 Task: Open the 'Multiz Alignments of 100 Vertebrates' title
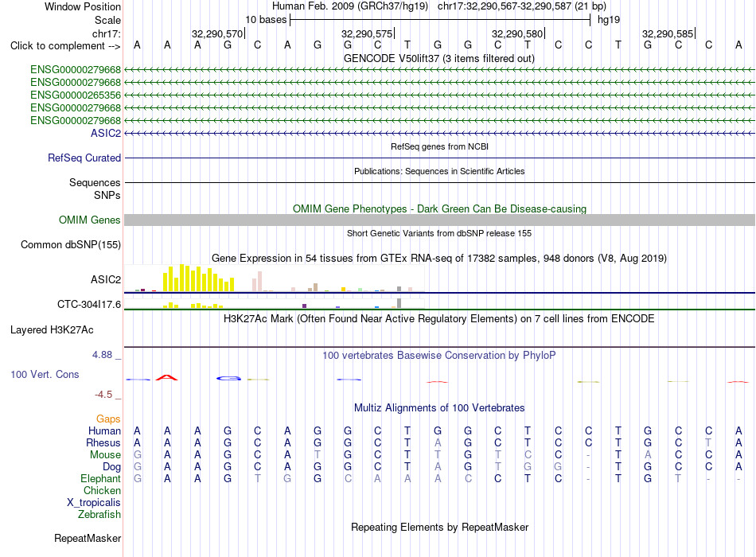pos(439,407)
